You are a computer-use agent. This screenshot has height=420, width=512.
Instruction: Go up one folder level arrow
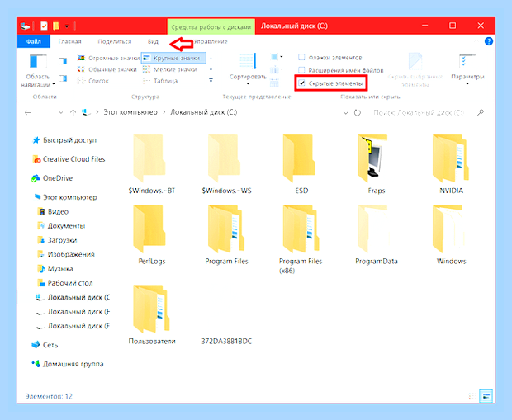pos(73,112)
